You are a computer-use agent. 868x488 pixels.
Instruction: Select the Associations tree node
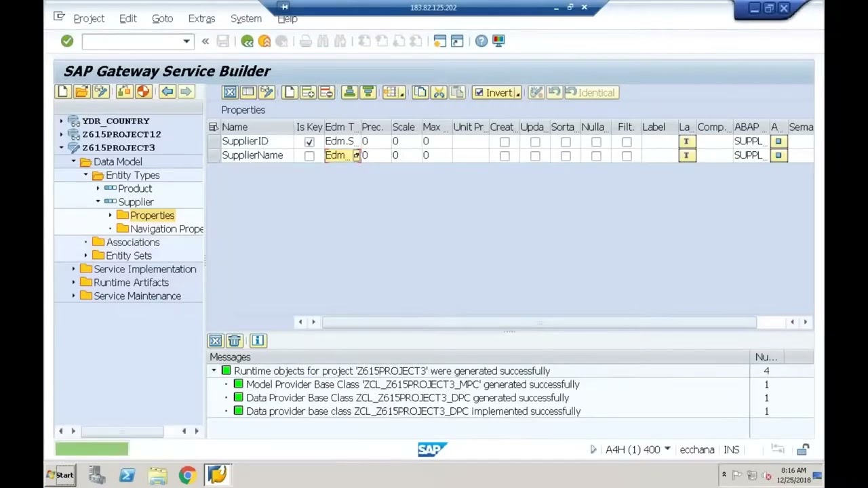pos(133,242)
